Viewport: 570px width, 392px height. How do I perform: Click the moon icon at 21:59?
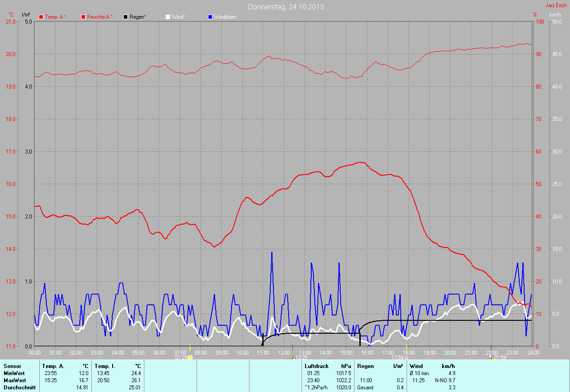491,357
